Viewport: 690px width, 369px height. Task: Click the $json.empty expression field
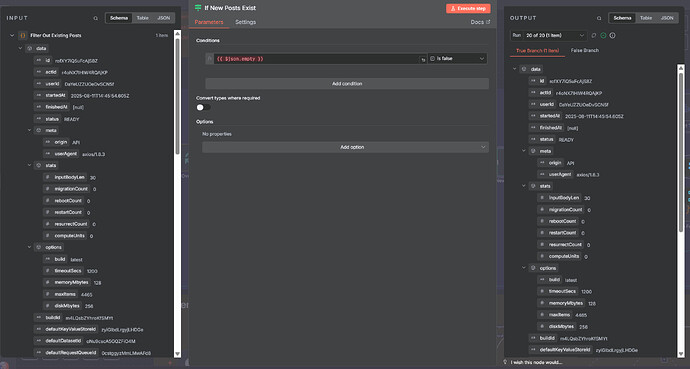(316, 58)
